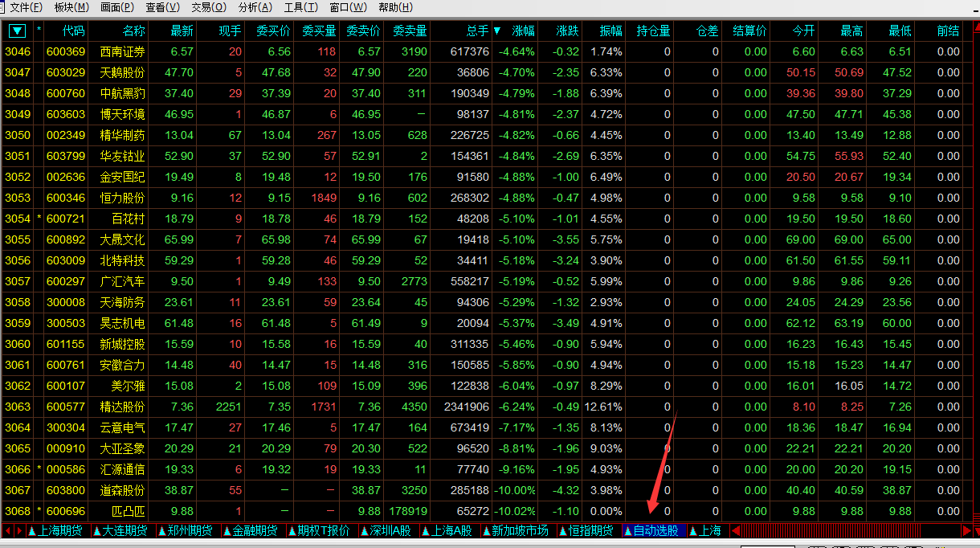Viewport: 980px width, 548px height.
Task: Open the 分析(A) menu
Action: pos(255,7)
